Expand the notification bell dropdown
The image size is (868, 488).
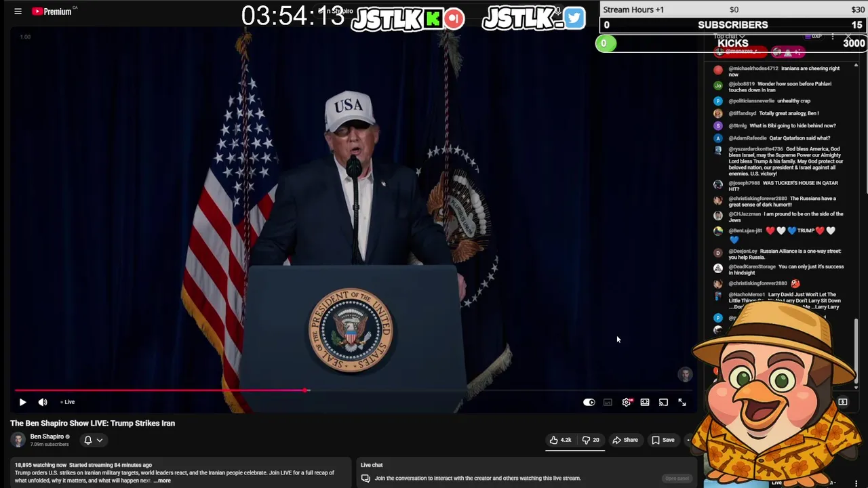[93, 440]
